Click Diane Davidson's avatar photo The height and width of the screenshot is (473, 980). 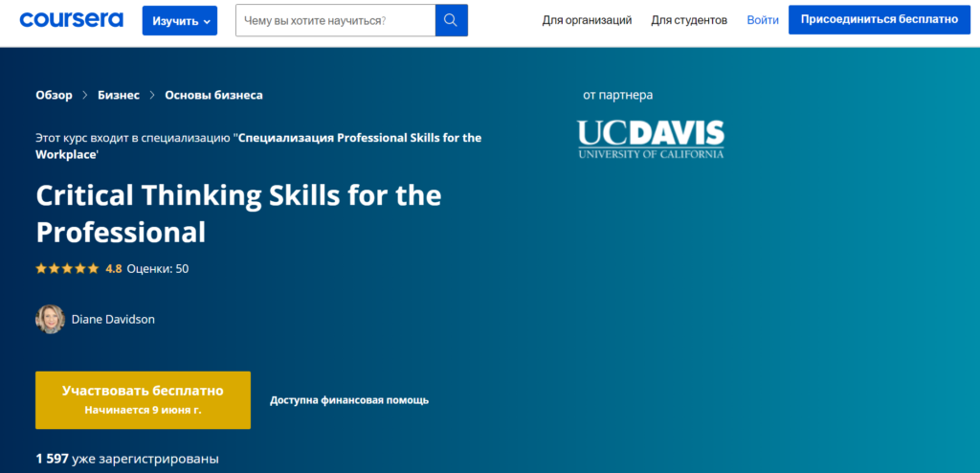click(50, 319)
